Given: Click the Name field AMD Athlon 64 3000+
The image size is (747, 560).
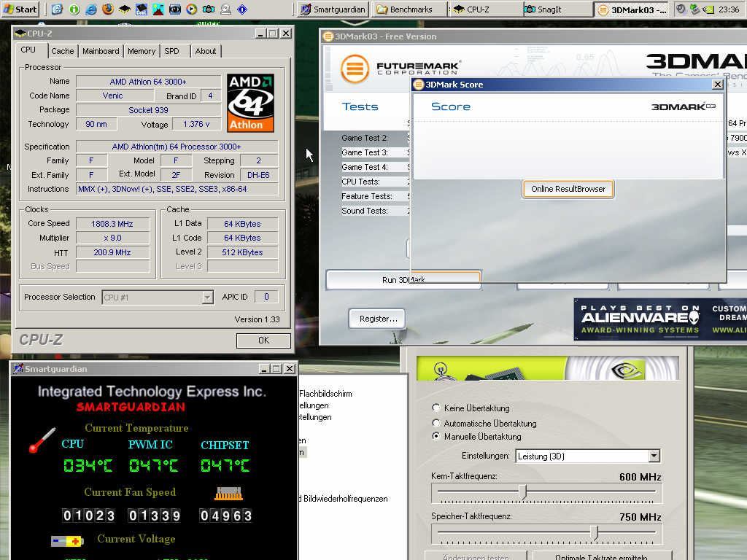Looking at the screenshot, I should tap(148, 82).
